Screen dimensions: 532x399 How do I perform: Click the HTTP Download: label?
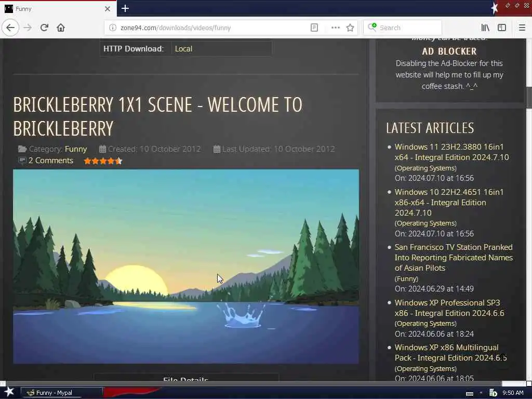pos(134,49)
